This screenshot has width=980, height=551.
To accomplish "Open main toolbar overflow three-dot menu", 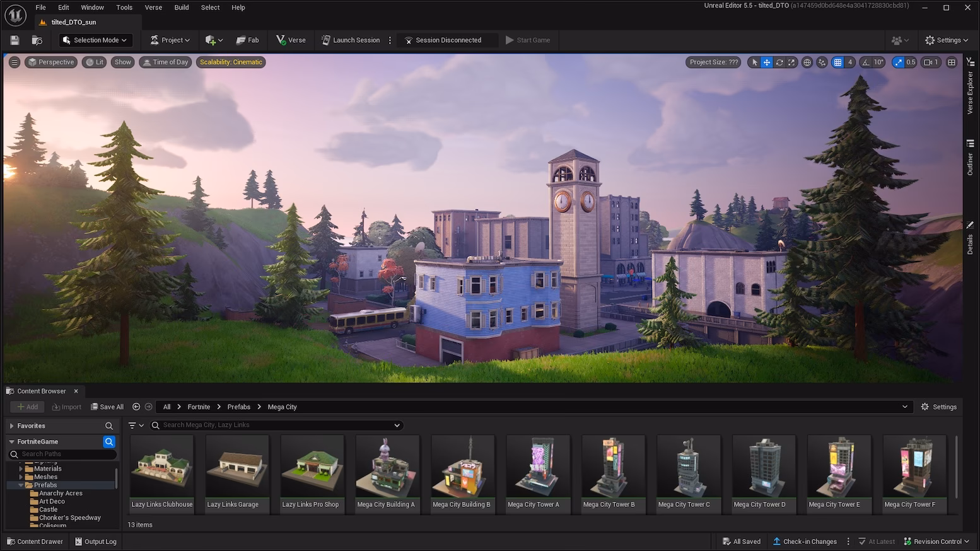I will 390,40.
